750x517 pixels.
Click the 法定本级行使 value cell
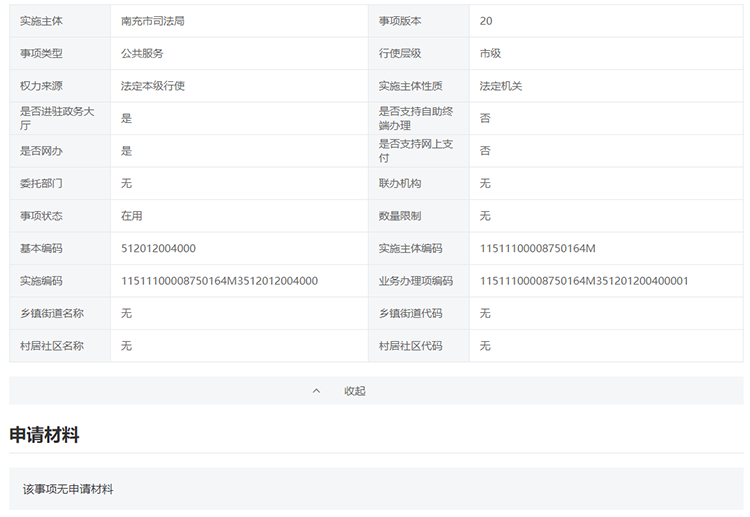pos(153,86)
